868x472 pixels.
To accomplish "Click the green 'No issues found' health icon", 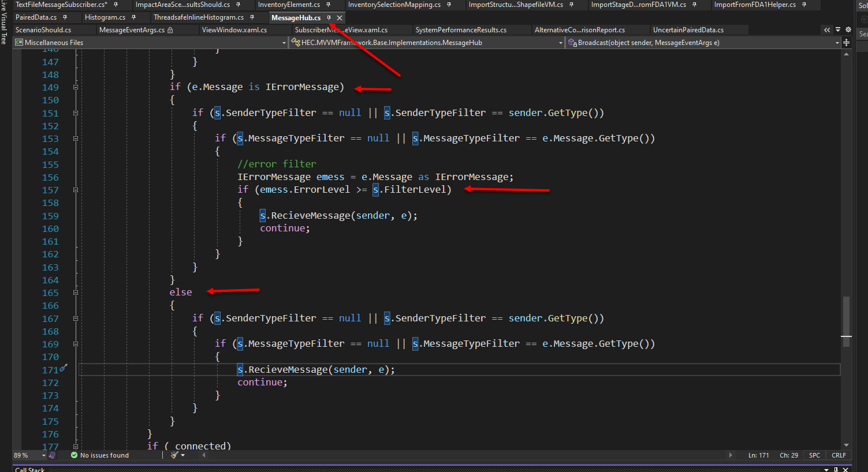I will click(x=74, y=455).
